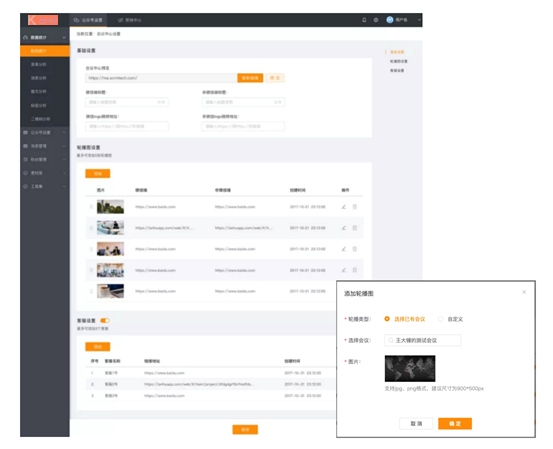
Task: Expand the 公众号设置 sidebar section chevron
Action: point(64,133)
